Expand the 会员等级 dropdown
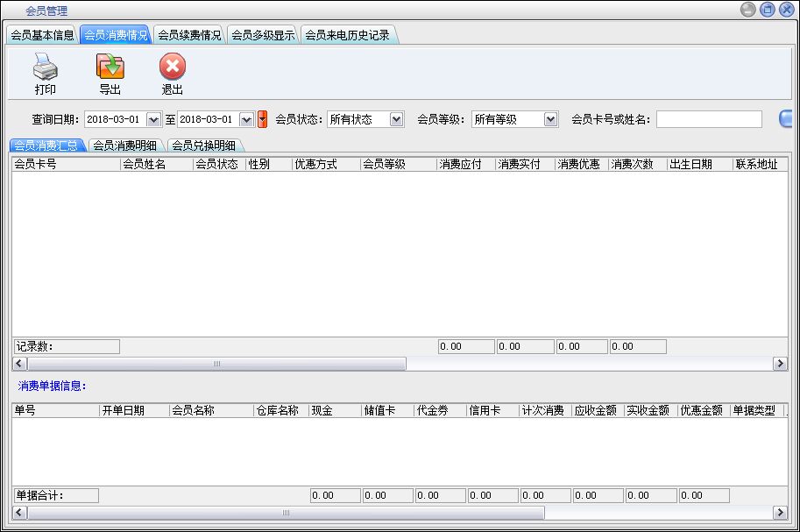 click(550, 119)
